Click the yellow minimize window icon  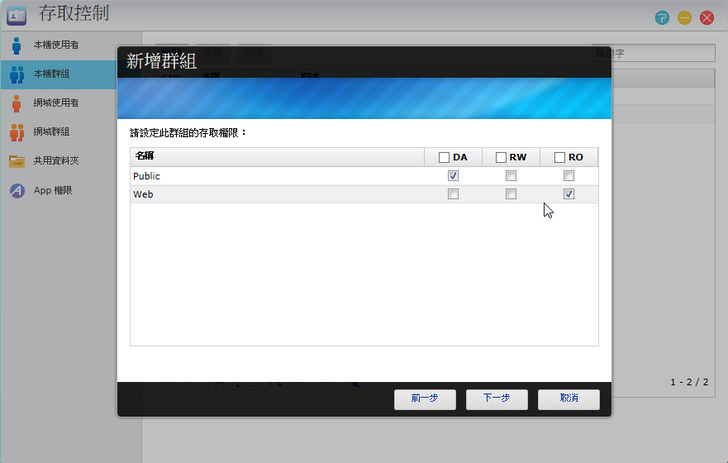684,18
